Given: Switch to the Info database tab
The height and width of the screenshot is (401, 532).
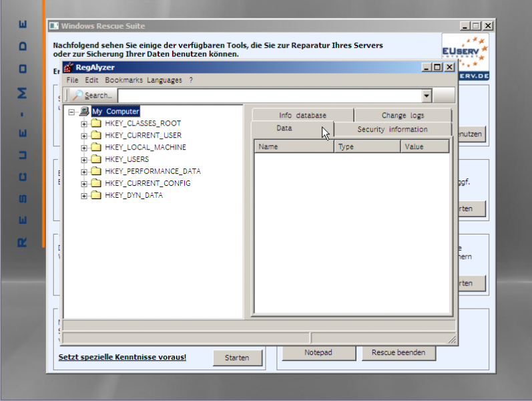Looking at the screenshot, I should pos(302,116).
